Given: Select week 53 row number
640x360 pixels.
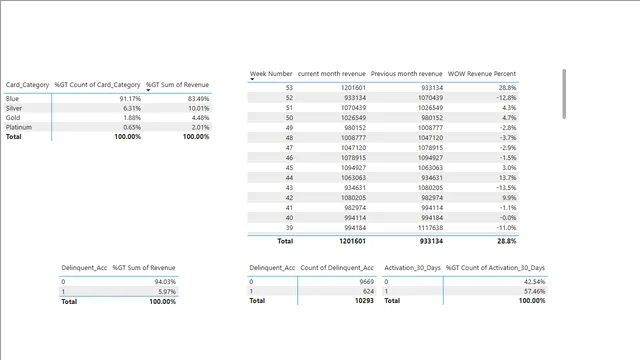Looking at the screenshot, I should point(289,88).
